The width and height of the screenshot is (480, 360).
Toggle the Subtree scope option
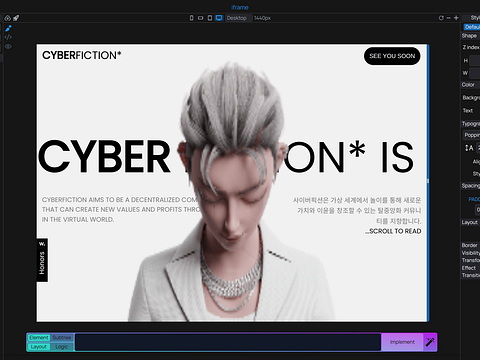click(x=62, y=338)
